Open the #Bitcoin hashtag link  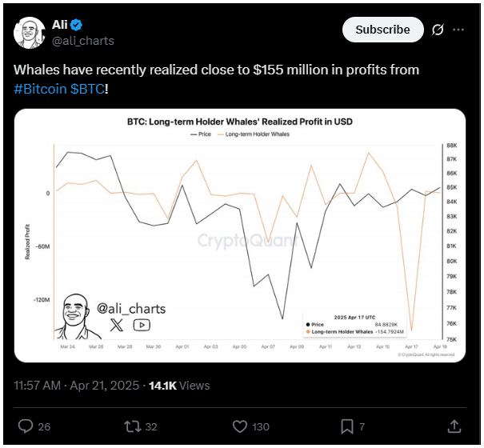pyautogui.click(x=41, y=89)
